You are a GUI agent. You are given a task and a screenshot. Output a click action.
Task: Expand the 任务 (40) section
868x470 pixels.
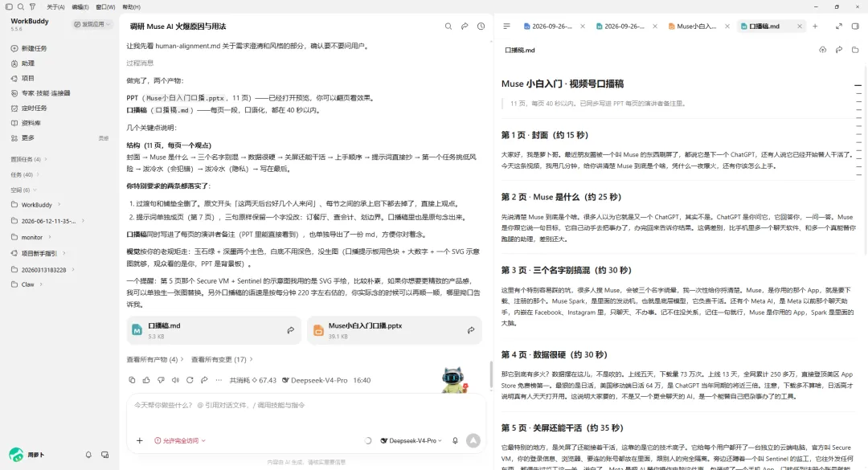point(25,174)
